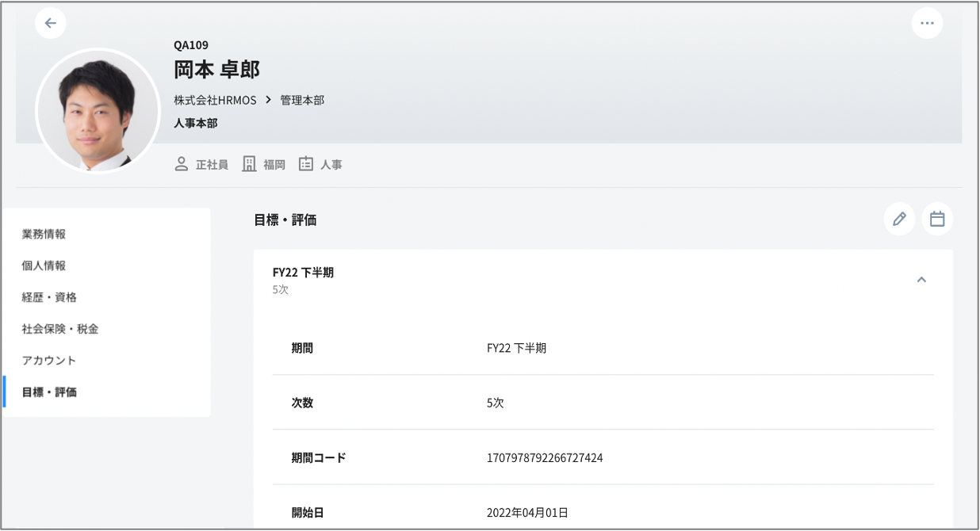Screen dimensions: 980x531
Task: Open the calendar icon button
Action: pos(937,219)
